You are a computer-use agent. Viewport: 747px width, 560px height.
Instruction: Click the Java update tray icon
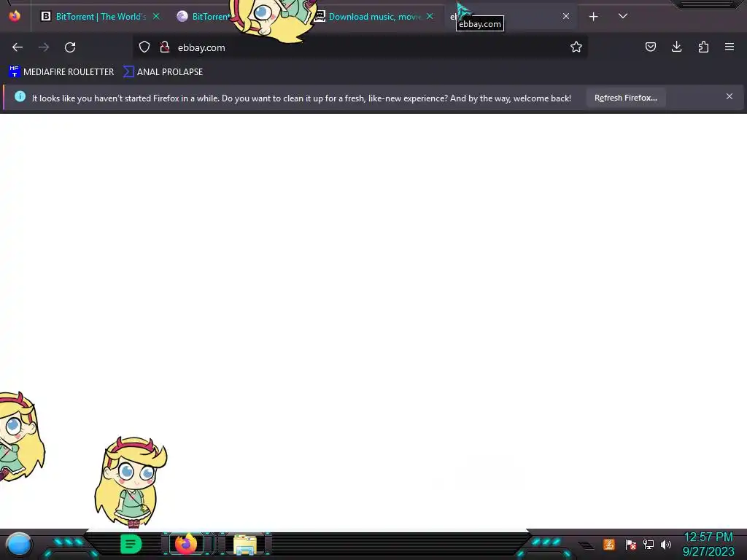click(609, 544)
